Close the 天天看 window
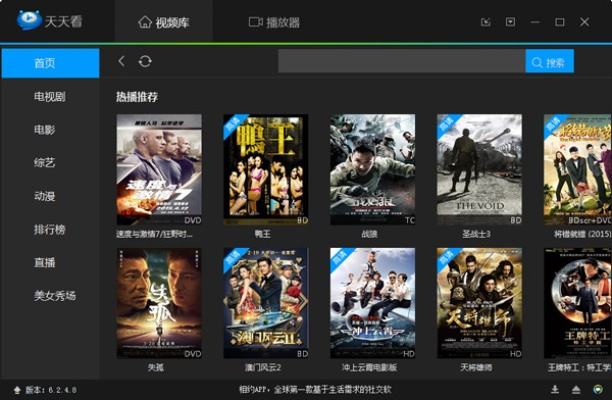This screenshot has height=400, width=612. [x=584, y=22]
